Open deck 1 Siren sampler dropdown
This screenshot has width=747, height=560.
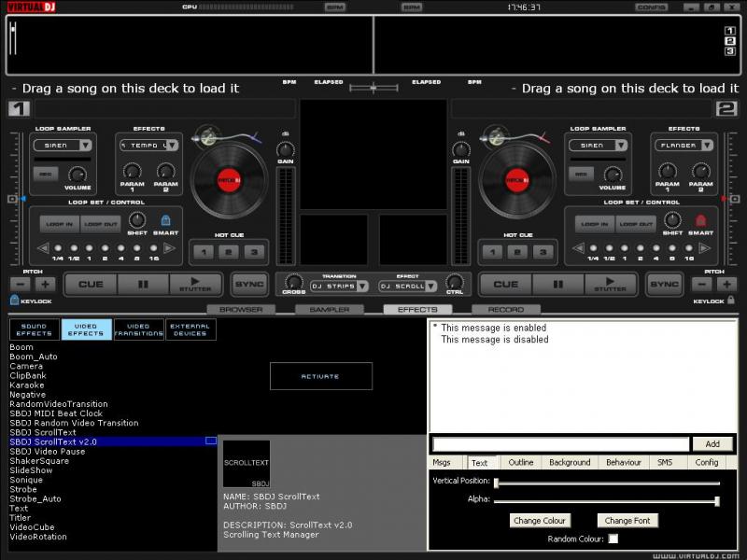click(86, 146)
